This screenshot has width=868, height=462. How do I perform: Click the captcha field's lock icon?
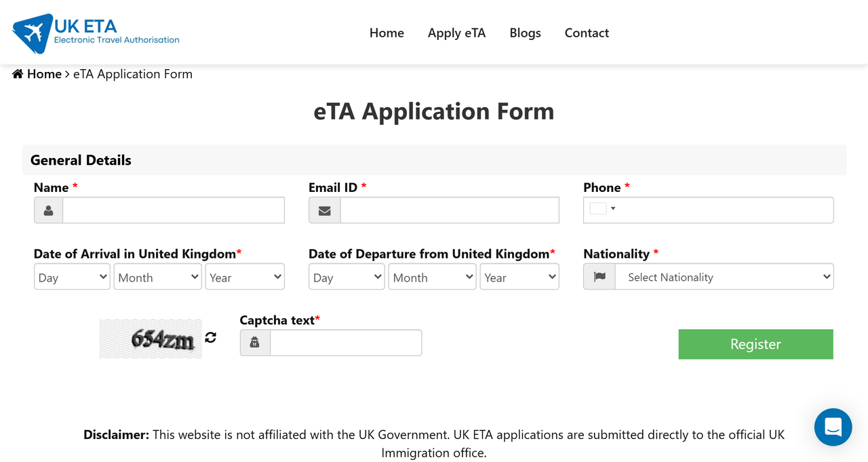point(255,343)
